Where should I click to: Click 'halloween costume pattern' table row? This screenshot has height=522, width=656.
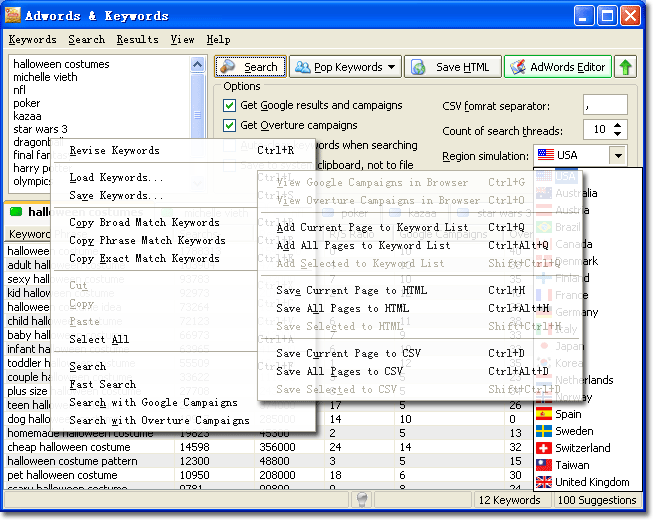click(268, 461)
